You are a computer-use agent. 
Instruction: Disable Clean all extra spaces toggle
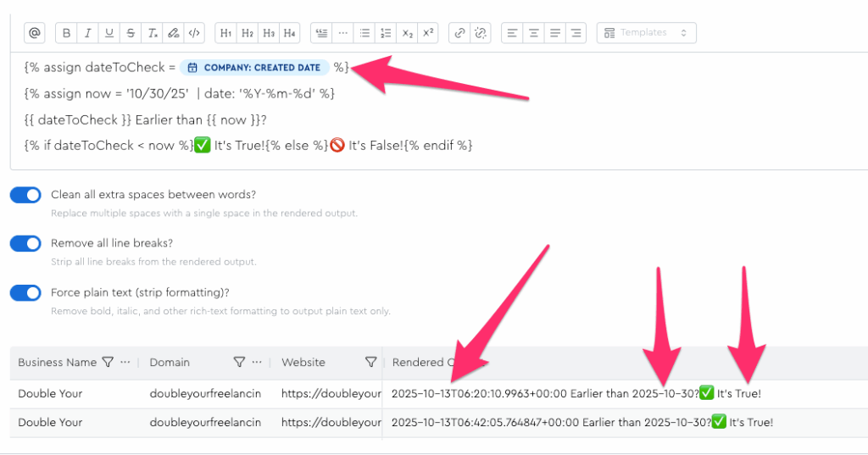[x=25, y=195]
